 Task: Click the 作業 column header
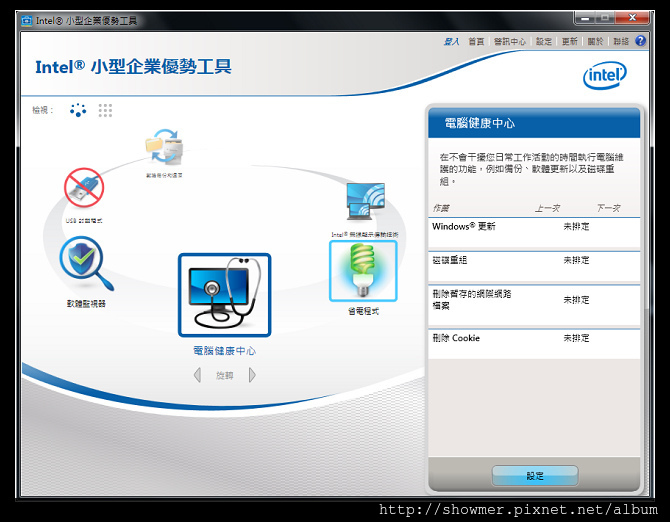click(x=441, y=208)
